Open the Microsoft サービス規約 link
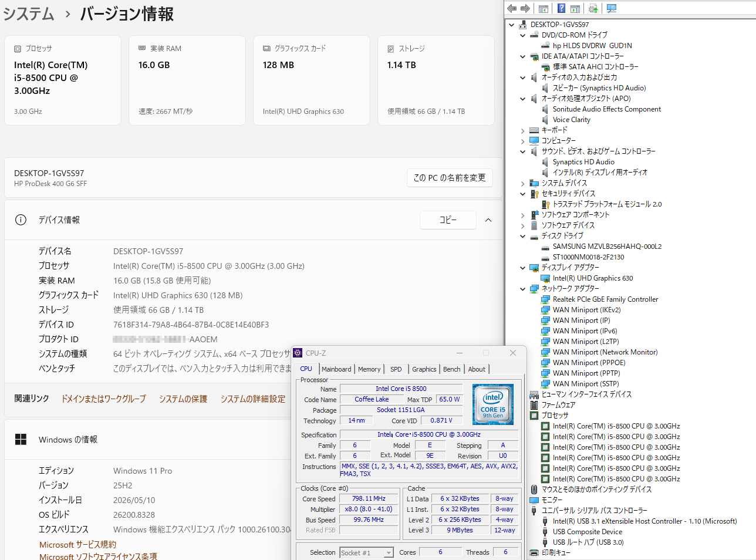Screen dimensions: 756x560 point(78,545)
